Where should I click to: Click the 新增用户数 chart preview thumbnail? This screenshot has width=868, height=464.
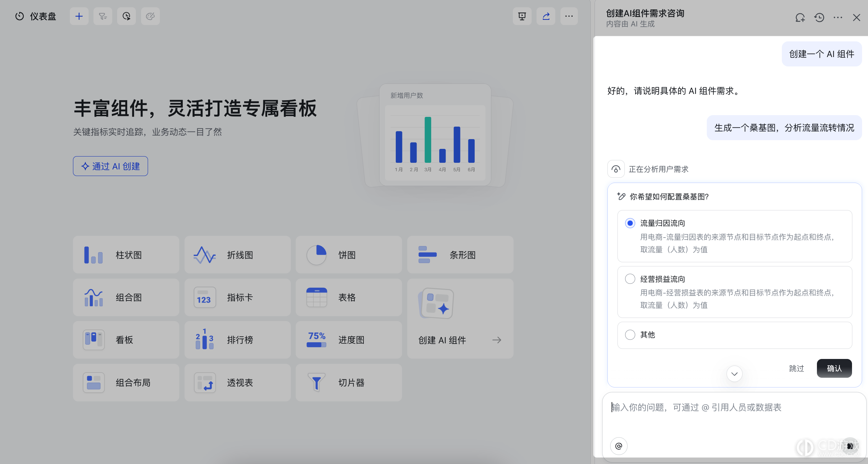[435, 135]
